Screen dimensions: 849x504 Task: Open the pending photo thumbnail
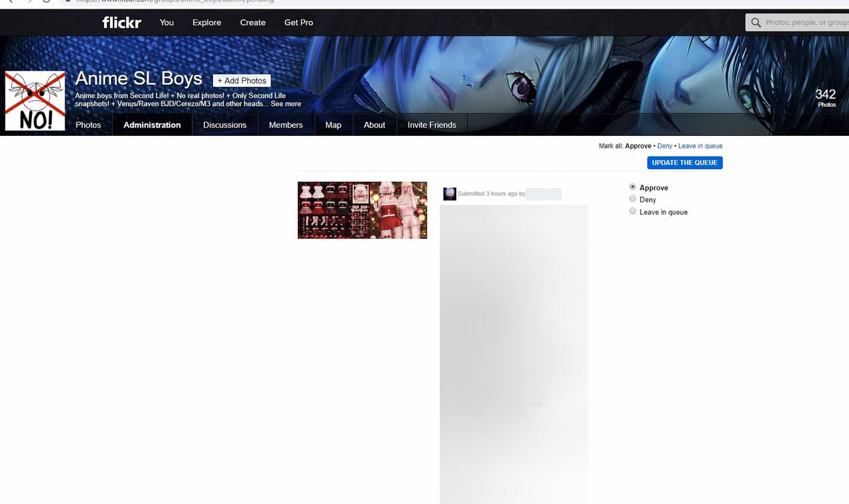click(362, 210)
